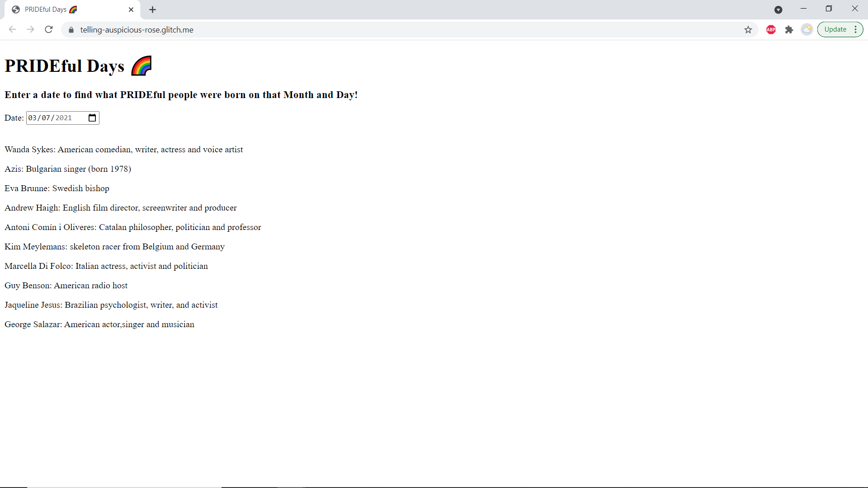Click the Wanda Sykes entry text
The height and width of the screenshot is (488, 868).
click(x=123, y=150)
